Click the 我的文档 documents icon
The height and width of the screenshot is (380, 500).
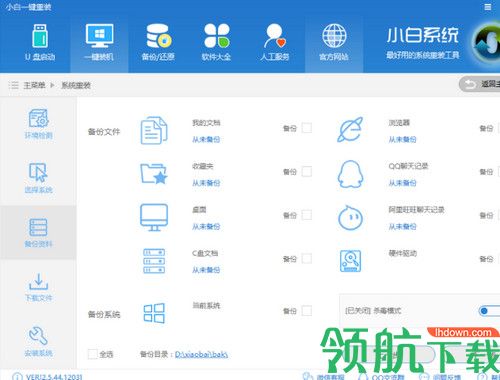point(154,130)
